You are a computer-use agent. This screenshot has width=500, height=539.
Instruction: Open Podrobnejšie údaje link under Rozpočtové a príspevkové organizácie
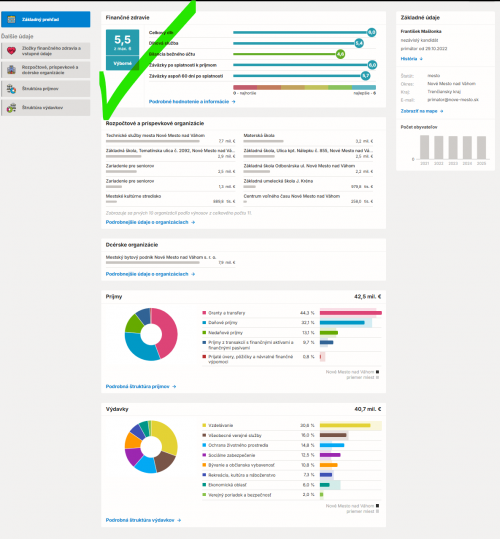pos(150,222)
